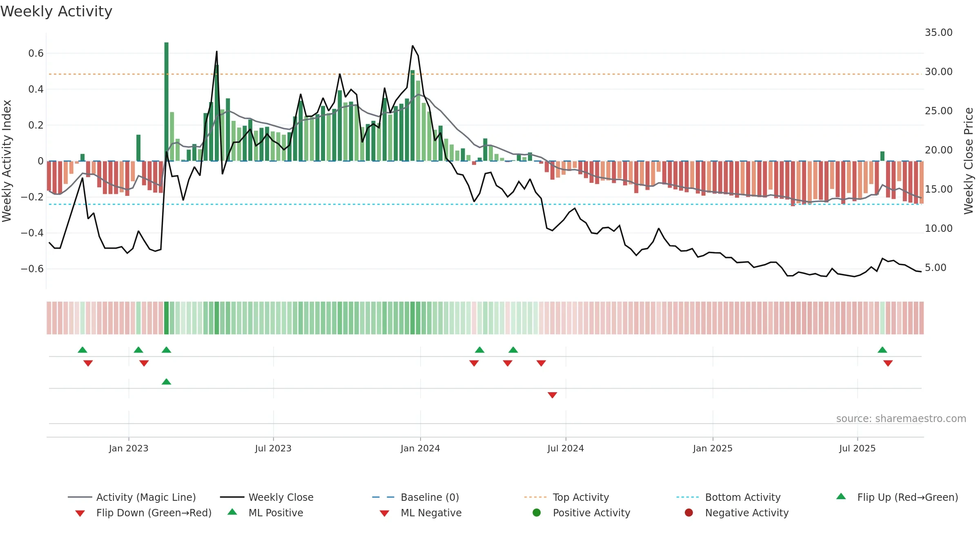Toggle the Top Activity legend entry
The width and height of the screenshot is (980, 551).
pos(566,497)
